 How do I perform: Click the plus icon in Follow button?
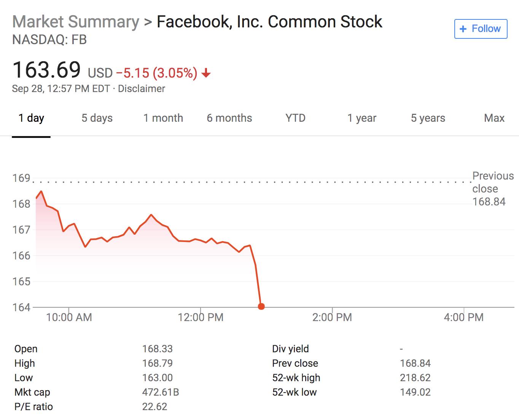pyautogui.click(x=463, y=29)
